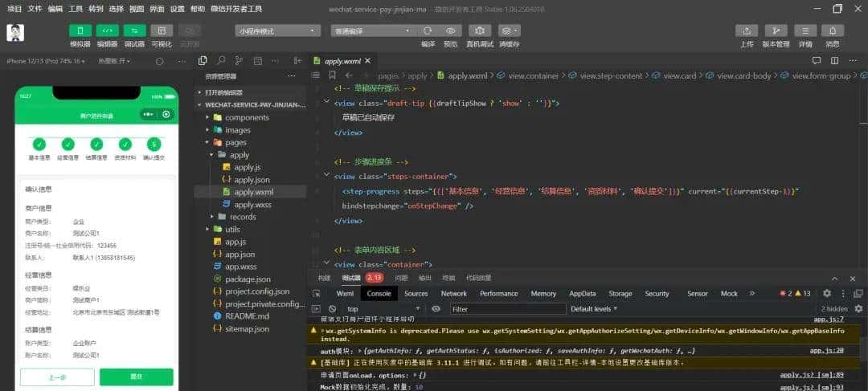Image resolution: width=868 pixels, height=391 pixels.
Task: Click the console Filter input field
Action: [x=508, y=309]
